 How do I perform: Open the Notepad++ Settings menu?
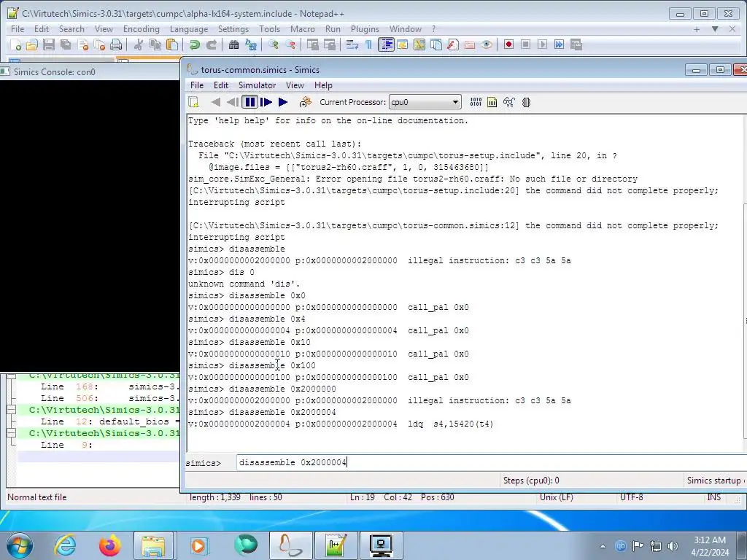point(233,29)
